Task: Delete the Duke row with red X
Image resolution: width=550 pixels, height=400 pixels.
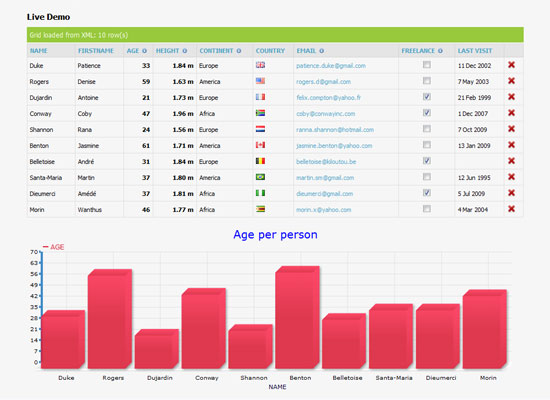Action: tap(511, 65)
